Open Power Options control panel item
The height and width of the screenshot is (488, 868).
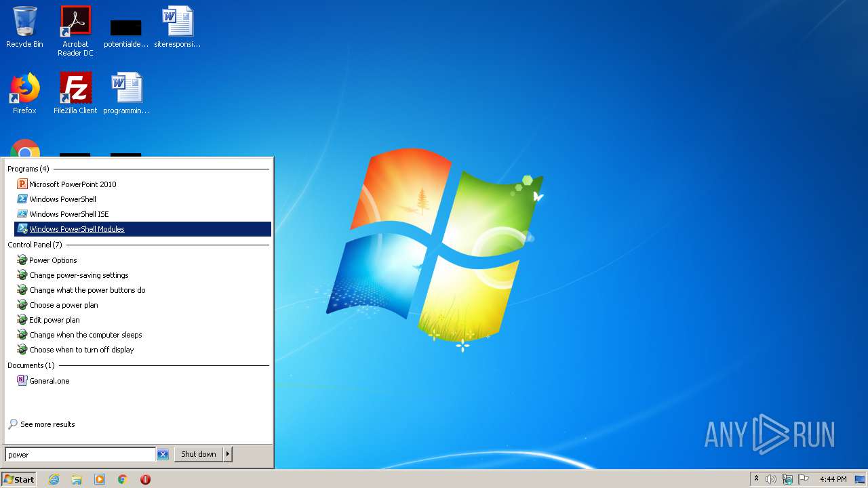142,260
